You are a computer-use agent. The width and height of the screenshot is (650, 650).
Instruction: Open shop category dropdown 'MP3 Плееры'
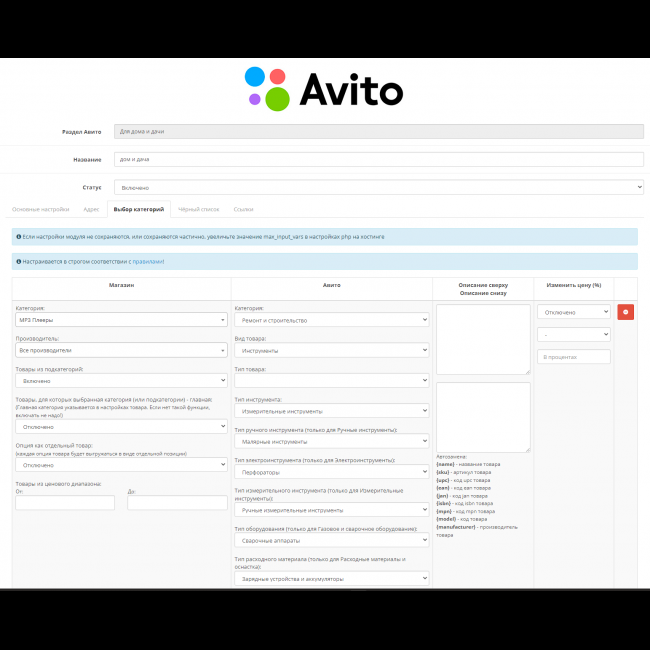tap(121, 320)
